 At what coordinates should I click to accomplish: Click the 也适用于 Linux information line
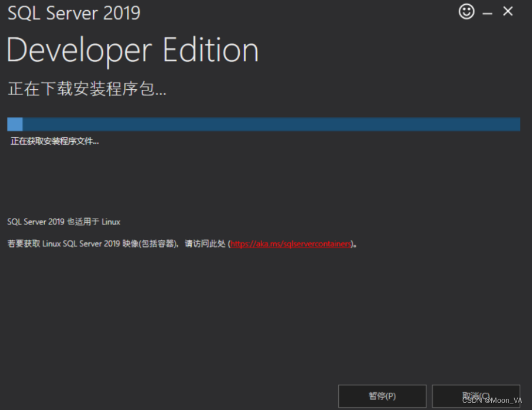64,222
